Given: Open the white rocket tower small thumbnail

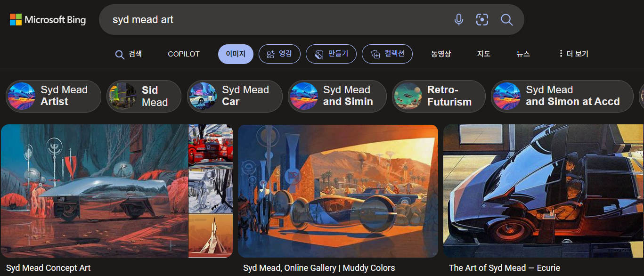Looking at the screenshot, I should 211,236.
